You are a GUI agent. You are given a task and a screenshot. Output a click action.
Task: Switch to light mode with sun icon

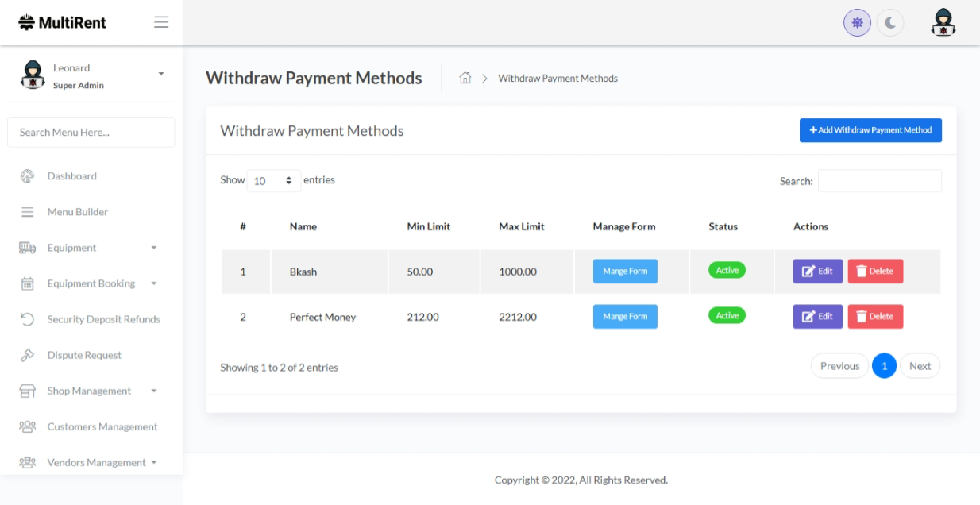coord(857,23)
